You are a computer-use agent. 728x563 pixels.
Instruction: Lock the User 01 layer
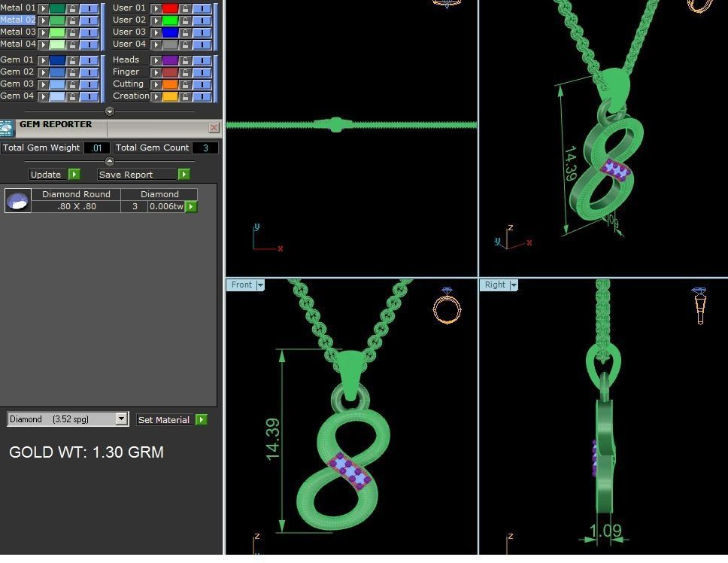(185, 8)
